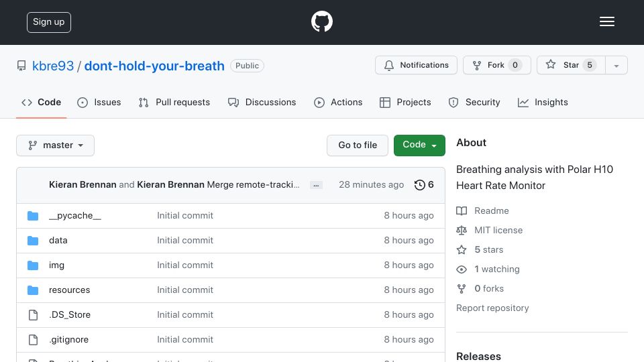Open the img folder
This screenshot has width=644, height=362.
coord(56,265)
